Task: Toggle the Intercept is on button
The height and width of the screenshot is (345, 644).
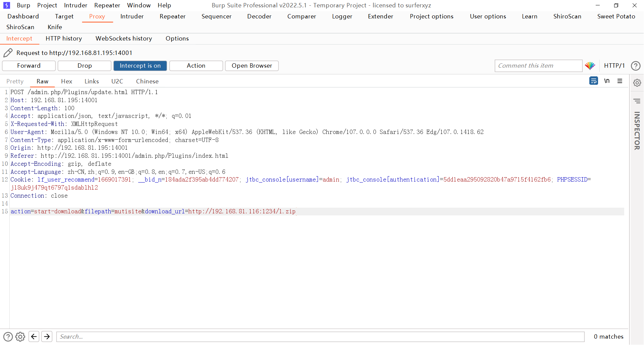Action: 140,66
